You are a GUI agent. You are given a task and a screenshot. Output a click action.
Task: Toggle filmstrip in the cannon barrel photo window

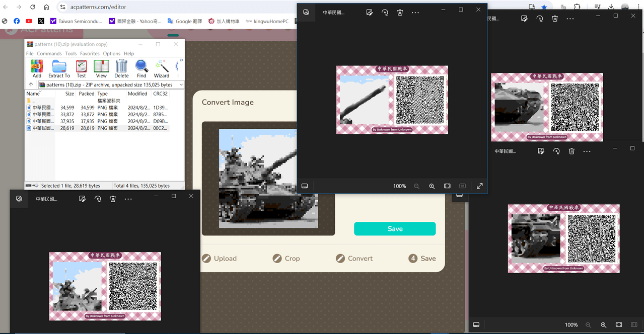point(305,186)
